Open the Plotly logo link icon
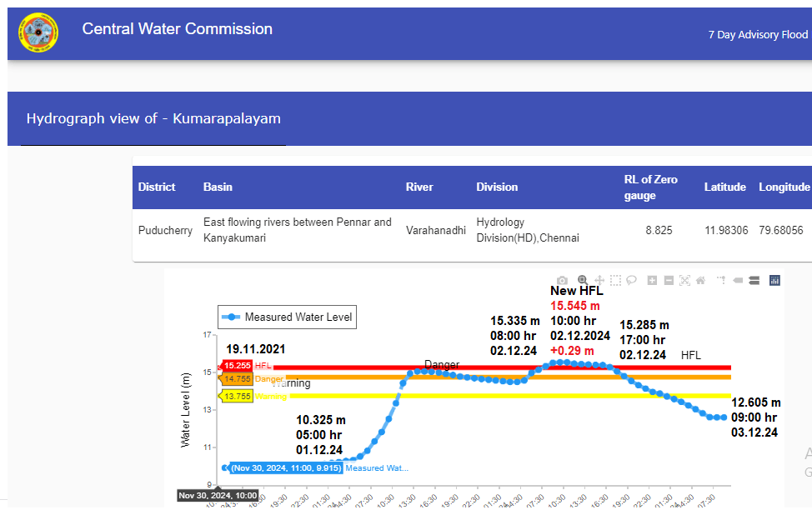The width and height of the screenshot is (812, 530). pyautogui.click(x=774, y=281)
